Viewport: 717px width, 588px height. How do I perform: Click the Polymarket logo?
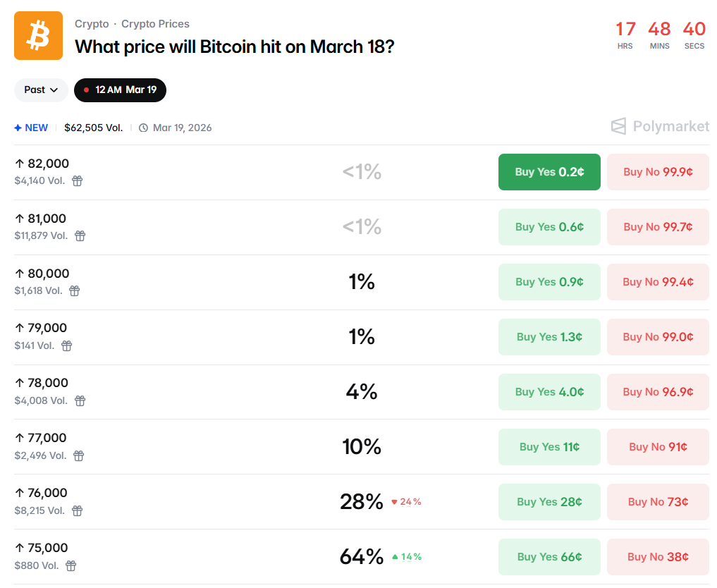[660, 126]
